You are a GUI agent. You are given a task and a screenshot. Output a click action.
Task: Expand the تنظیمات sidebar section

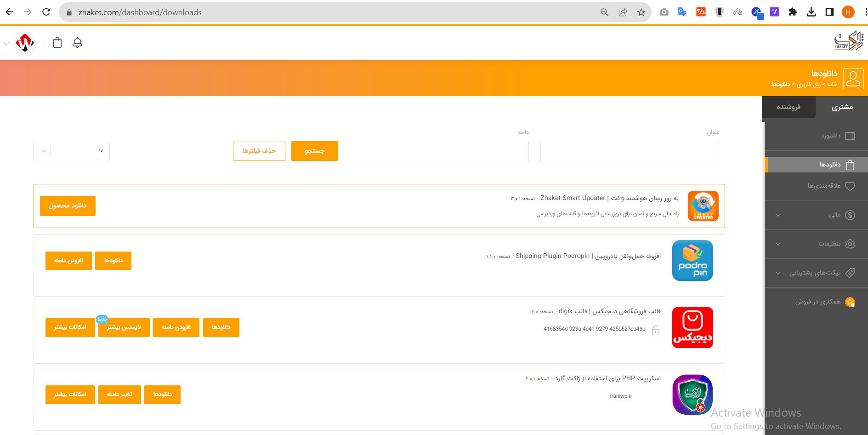[816, 244]
